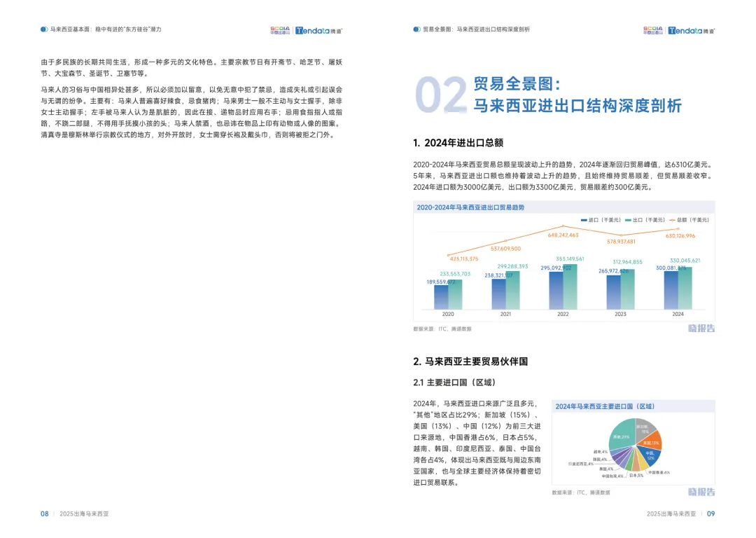Click paragraph starting 由于多民族的长期共同生活
Screen dimensions: 756x538
coord(191,68)
